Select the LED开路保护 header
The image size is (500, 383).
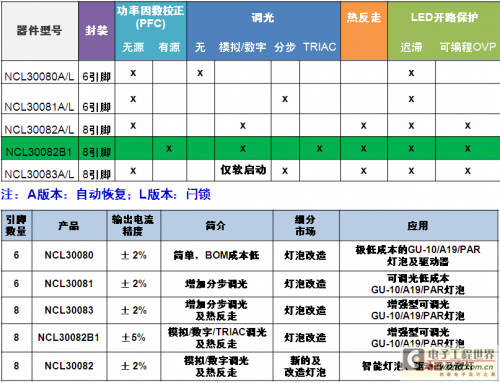point(444,17)
